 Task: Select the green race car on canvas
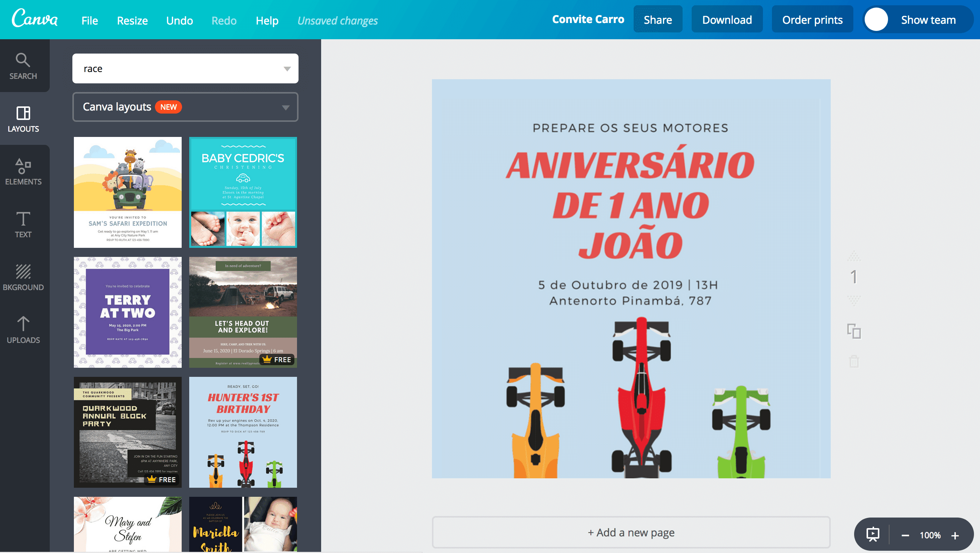[x=741, y=432]
